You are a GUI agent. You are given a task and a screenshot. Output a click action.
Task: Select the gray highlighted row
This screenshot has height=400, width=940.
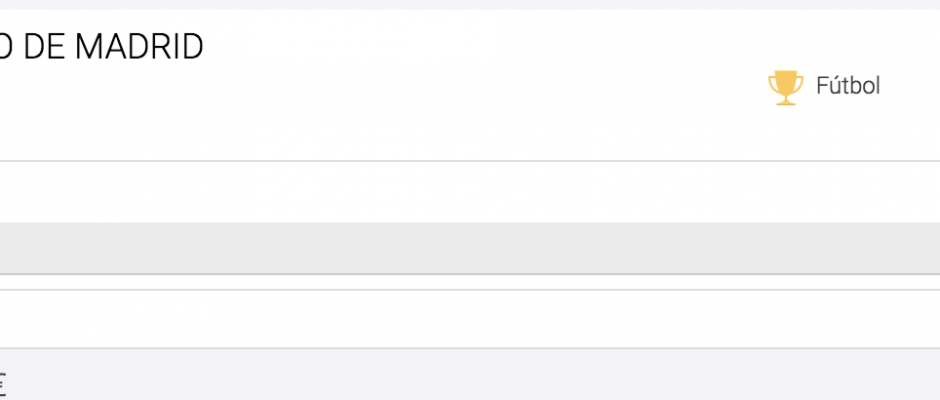(470, 248)
